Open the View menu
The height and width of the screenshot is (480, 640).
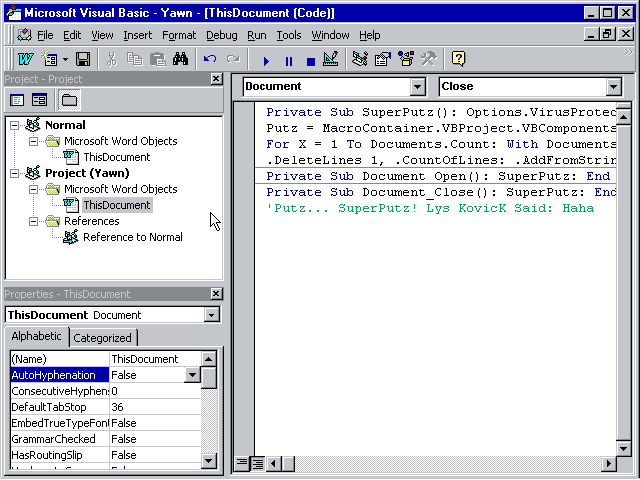click(102, 36)
